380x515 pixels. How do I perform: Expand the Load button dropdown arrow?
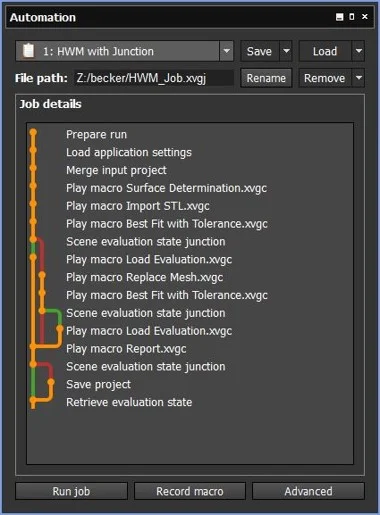(x=359, y=51)
